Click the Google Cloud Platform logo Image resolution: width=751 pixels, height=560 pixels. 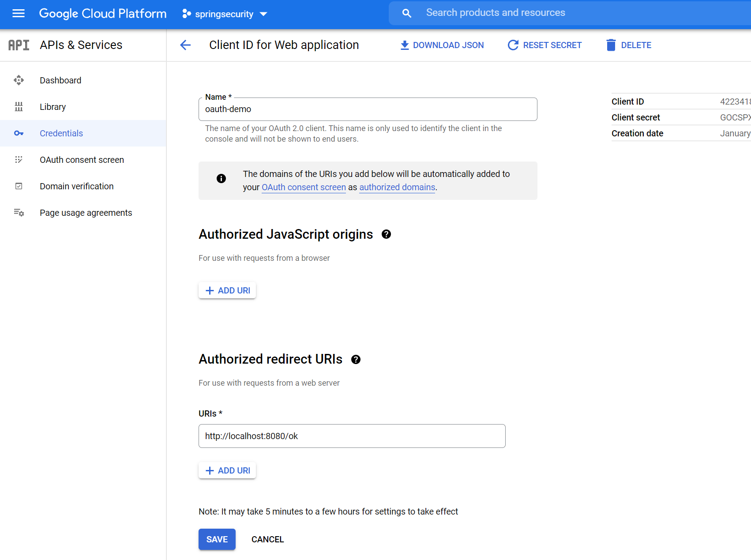103,14
